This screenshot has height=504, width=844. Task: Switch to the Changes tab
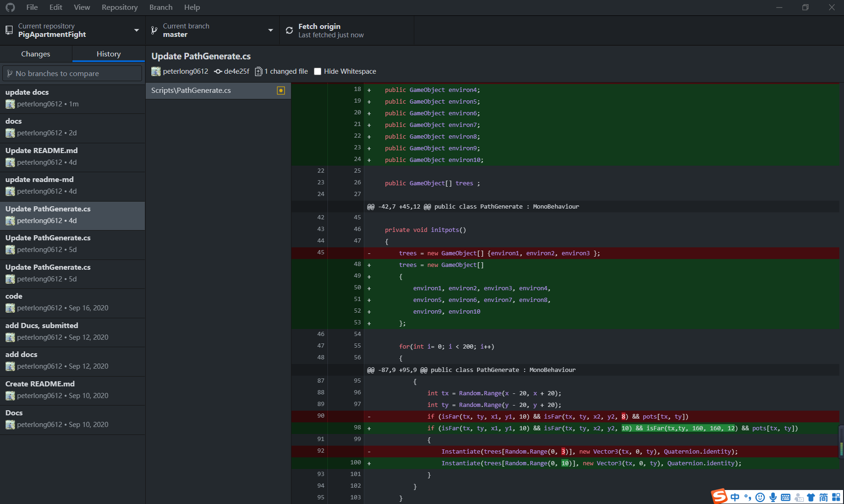click(35, 54)
